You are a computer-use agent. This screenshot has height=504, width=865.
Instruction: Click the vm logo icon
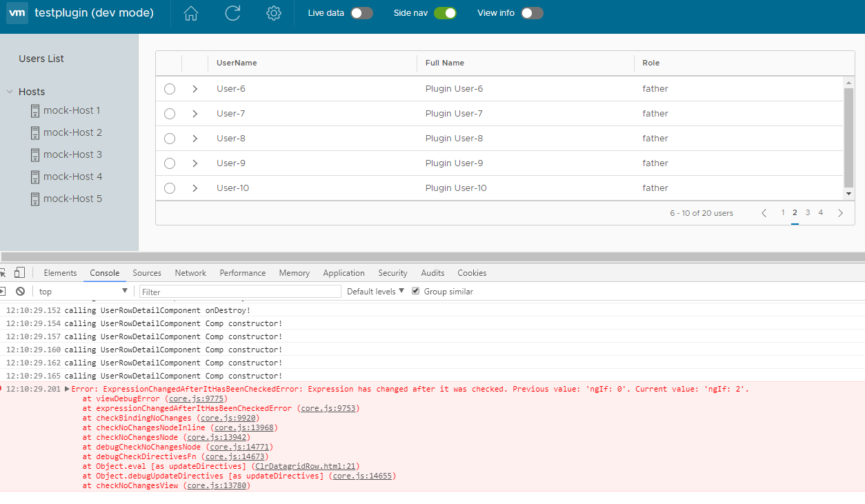[x=17, y=13]
